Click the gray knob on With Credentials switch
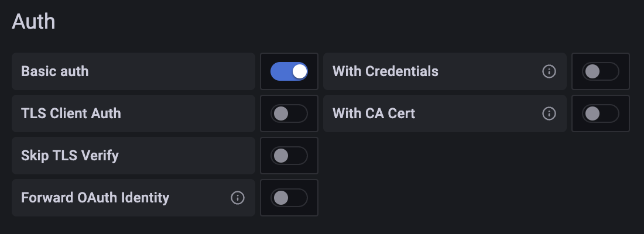This screenshot has width=644, height=234. pyautogui.click(x=592, y=71)
